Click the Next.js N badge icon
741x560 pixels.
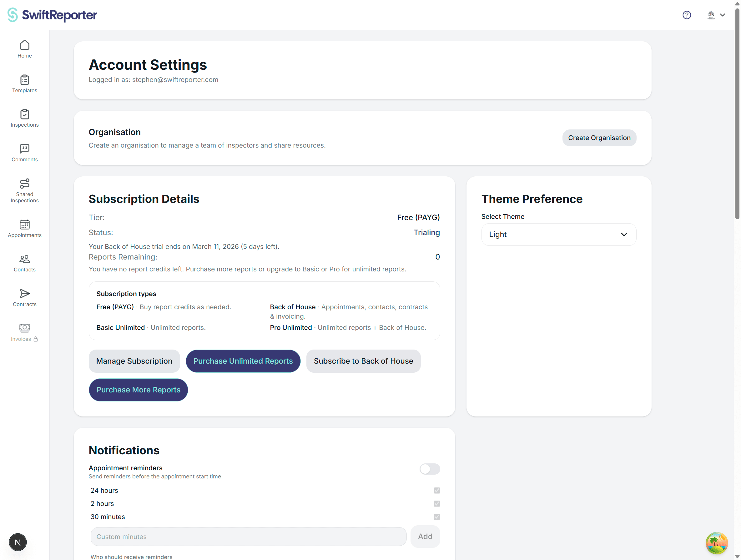point(18,542)
